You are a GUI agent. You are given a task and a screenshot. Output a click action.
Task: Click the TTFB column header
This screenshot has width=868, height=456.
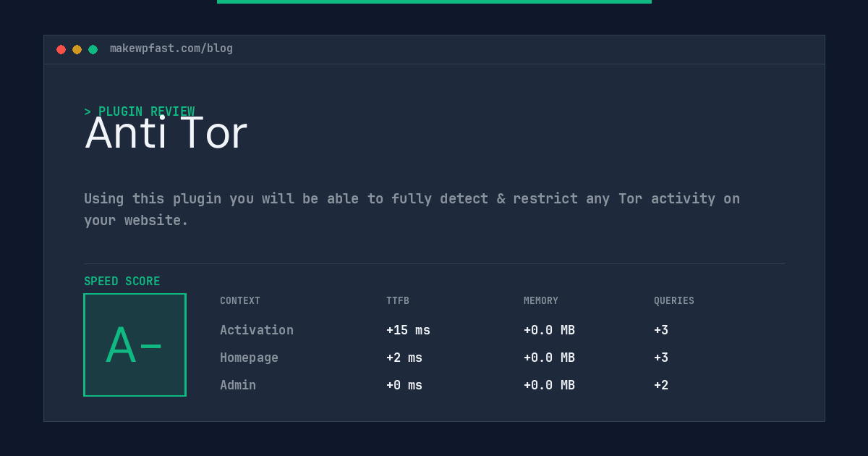(x=398, y=300)
